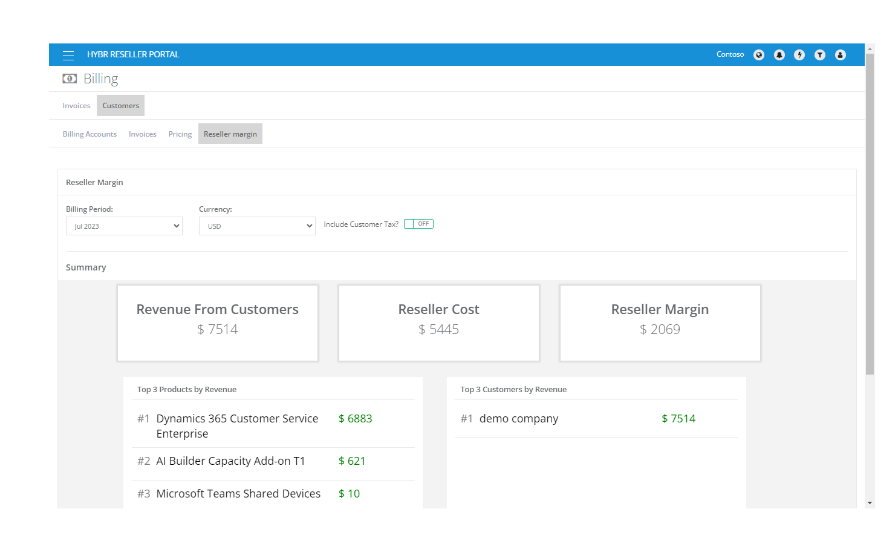Expand the Currency dropdown
The image size is (895, 551).
[x=257, y=226]
